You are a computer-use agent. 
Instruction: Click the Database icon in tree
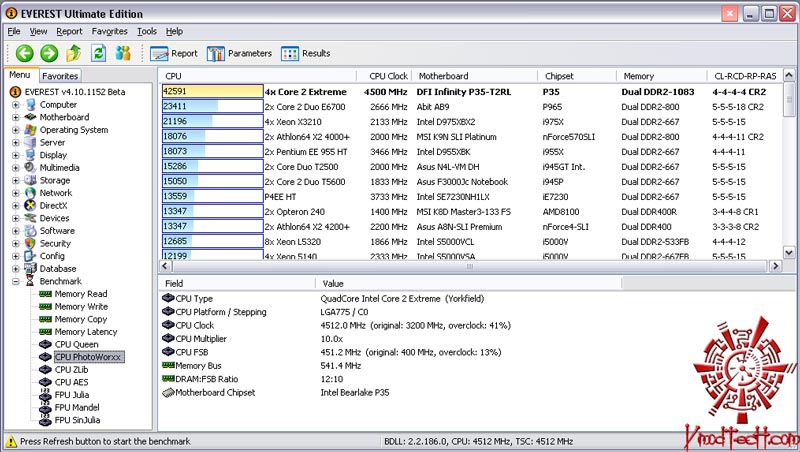[31, 268]
